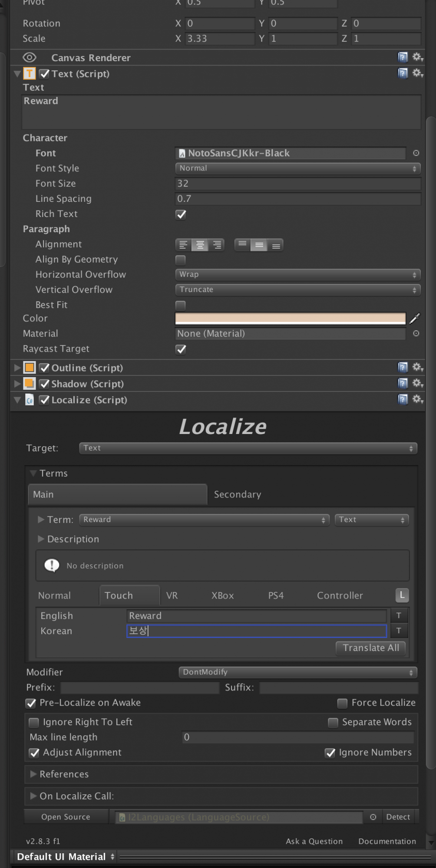Image resolution: width=436 pixels, height=868 pixels.
Task: Disable the Rich Text checkbox
Action: tap(181, 214)
